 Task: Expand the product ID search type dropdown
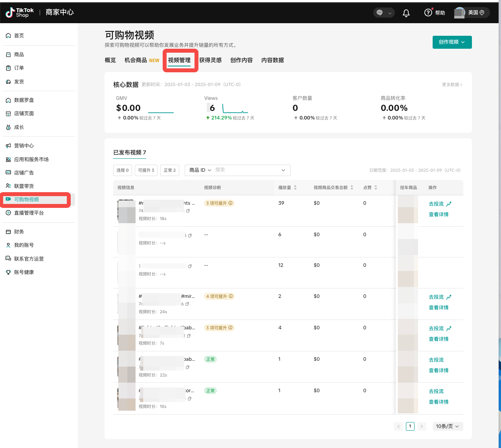pos(200,170)
